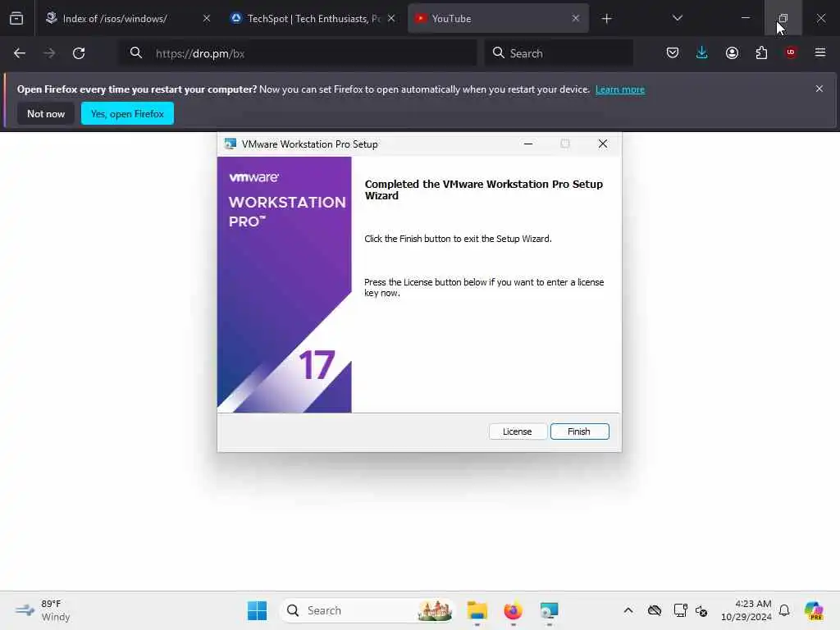Open Firefox View recent browsing icon
The width and height of the screenshot is (840, 630).
[x=16, y=18]
